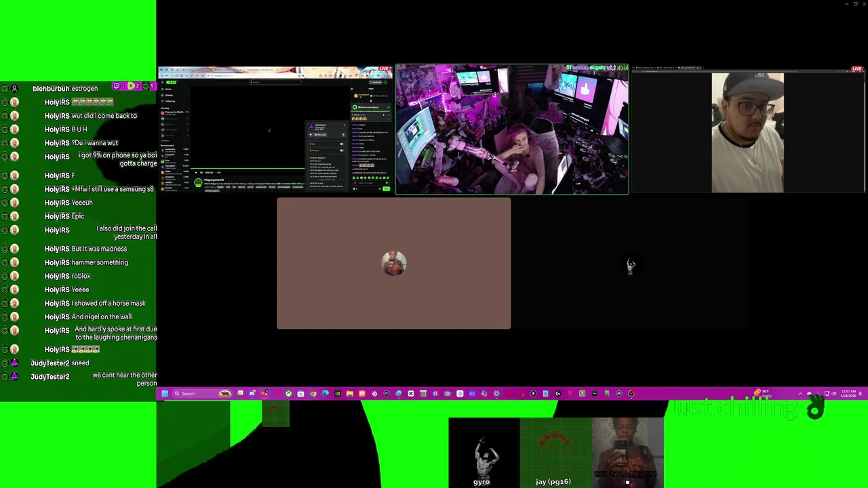Go to Home in Kick sidebar

[x=167, y=89]
